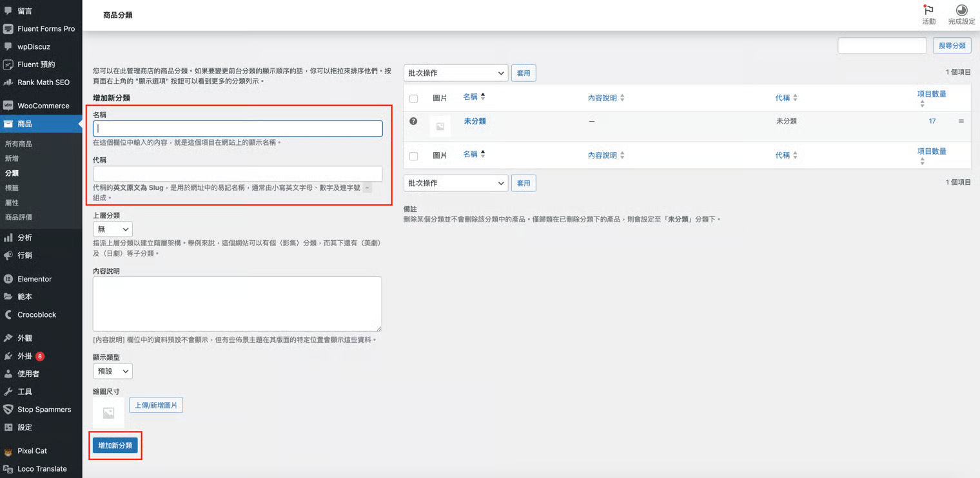The image size is (980, 478).
Task: Tick the select-all checkbox in table header
Action: pyautogui.click(x=414, y=99)
